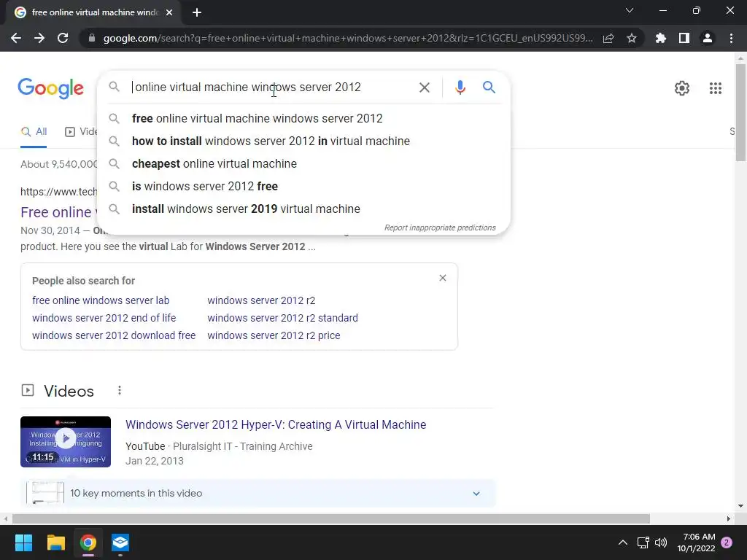This screenshot has width=747, height=560.
Task: Open Google settings gear icon
Action: point(682,88)
